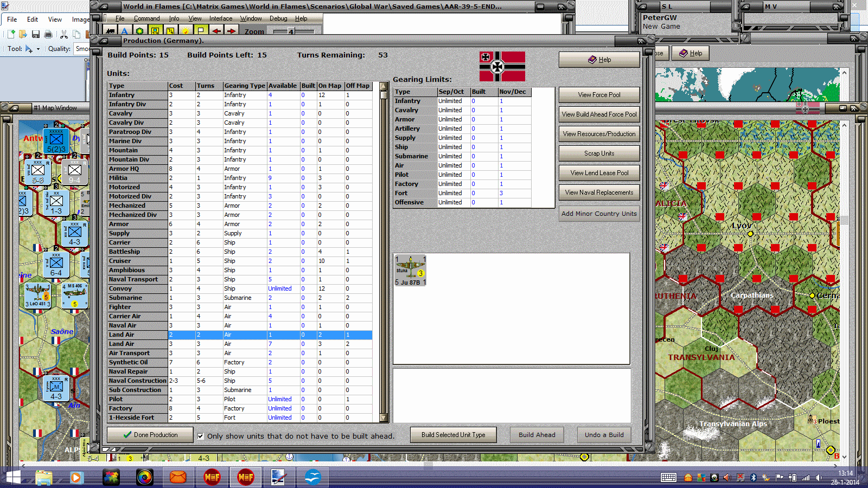Image resolution: width=868 pixels, height=488 pixels.
Task: Click the print icon in image editor
Action: (48, 34)
